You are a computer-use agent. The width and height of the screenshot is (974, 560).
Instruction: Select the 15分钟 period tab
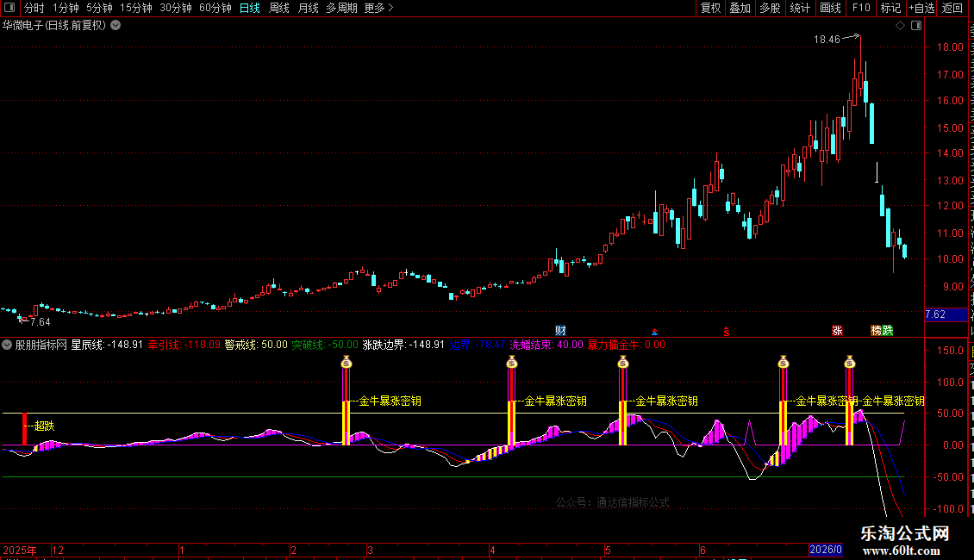(135, 8)
